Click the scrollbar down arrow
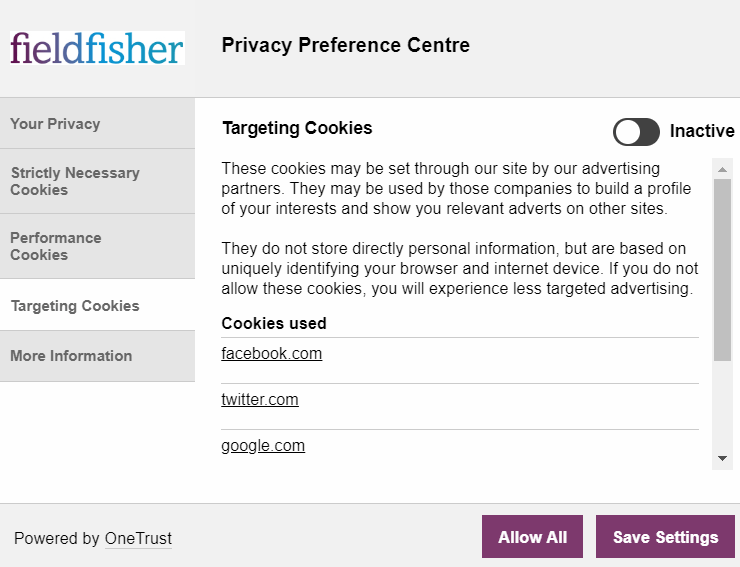Image resolution: width=740 pixels, height=567 pixels. click(x=722, y=458)
